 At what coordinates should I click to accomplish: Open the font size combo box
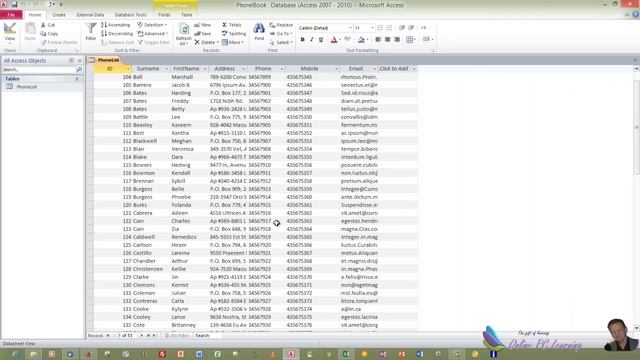point(364,28)
